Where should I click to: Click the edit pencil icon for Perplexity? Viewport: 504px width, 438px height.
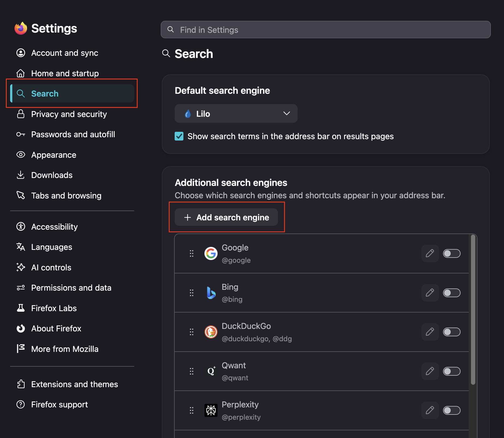(x=430, y=410)
